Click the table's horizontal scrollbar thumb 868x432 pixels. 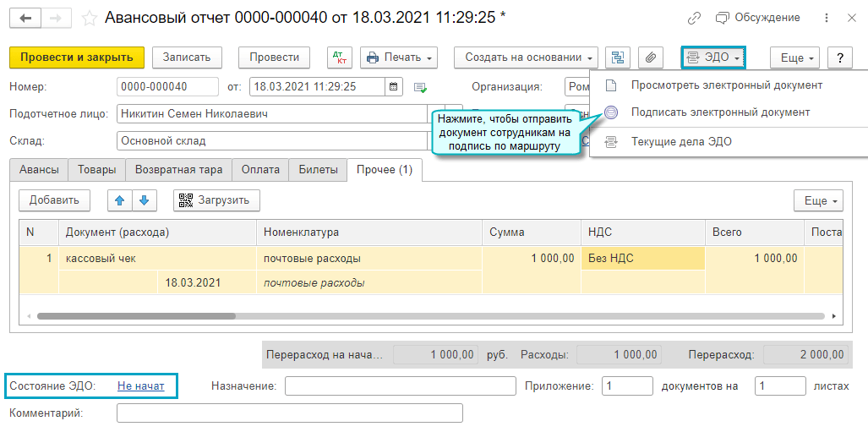(136, 316)
